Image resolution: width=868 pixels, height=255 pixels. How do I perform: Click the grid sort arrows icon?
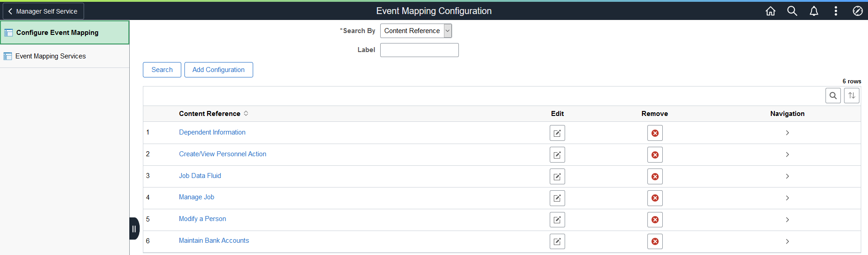(x=852, y=96)
